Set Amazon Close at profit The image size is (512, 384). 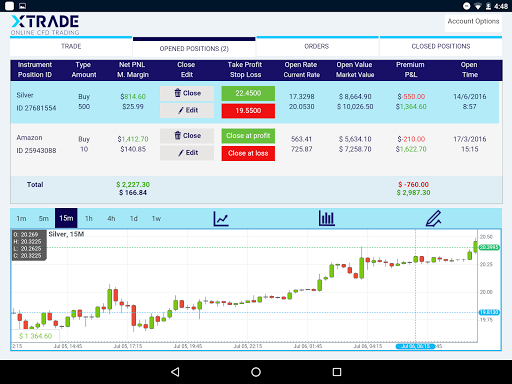pyautogui.click(x=248, y=136)
